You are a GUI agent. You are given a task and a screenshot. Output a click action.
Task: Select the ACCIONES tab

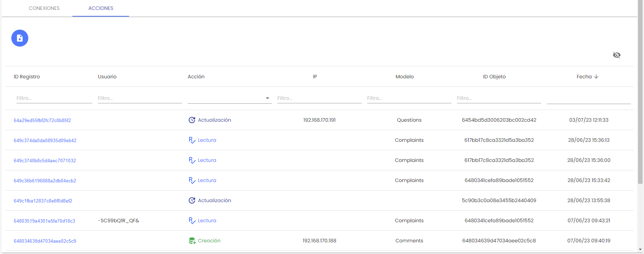pyautogui.click(x=101, y=8)
